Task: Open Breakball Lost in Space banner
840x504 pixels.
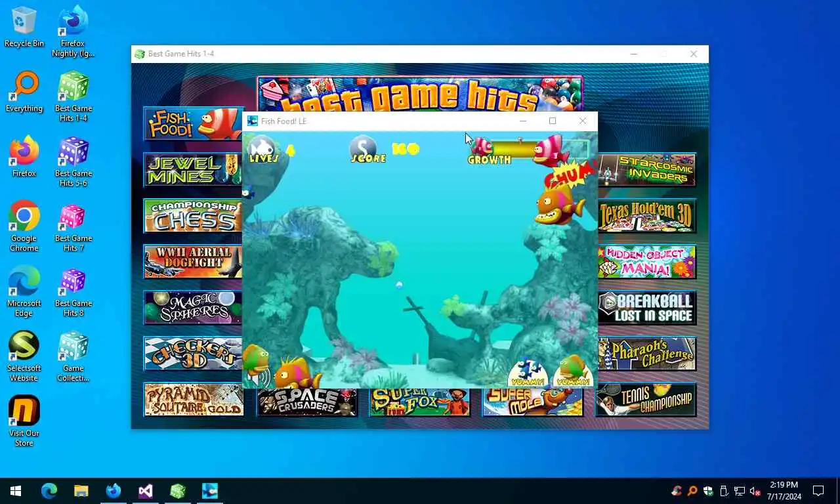Action: pos(647,308)
